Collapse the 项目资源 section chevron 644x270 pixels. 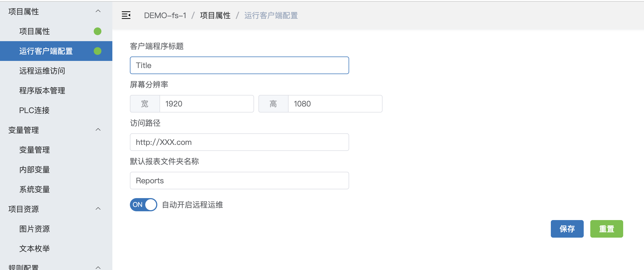tap(98, 209)
